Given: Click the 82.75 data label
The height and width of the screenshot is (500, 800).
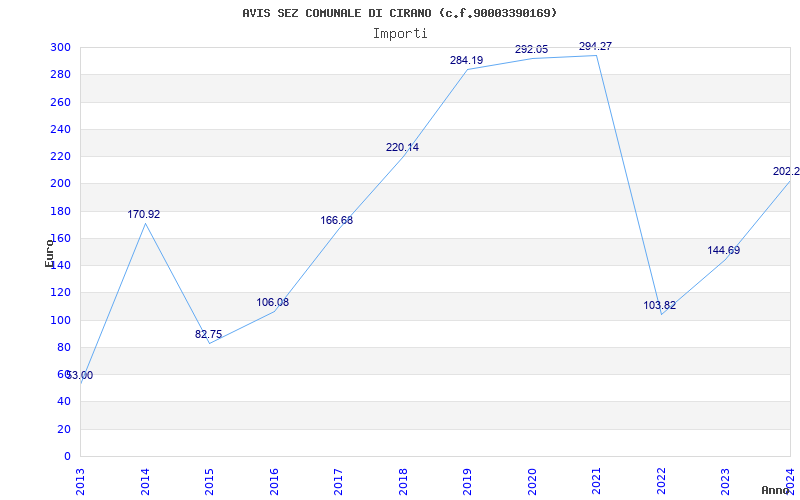Looking at the screenshot, I should coord(208,335).
